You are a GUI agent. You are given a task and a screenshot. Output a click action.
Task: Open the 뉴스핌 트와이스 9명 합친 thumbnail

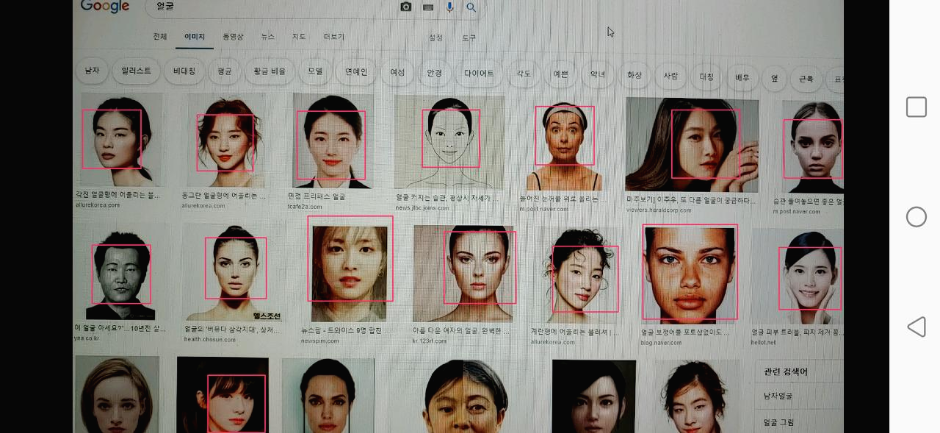click(x=349, y=273)
